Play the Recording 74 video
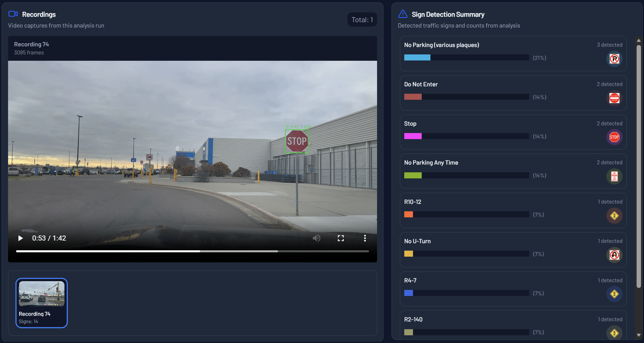This screenshot has height=343, width=644. pos(20,238)
